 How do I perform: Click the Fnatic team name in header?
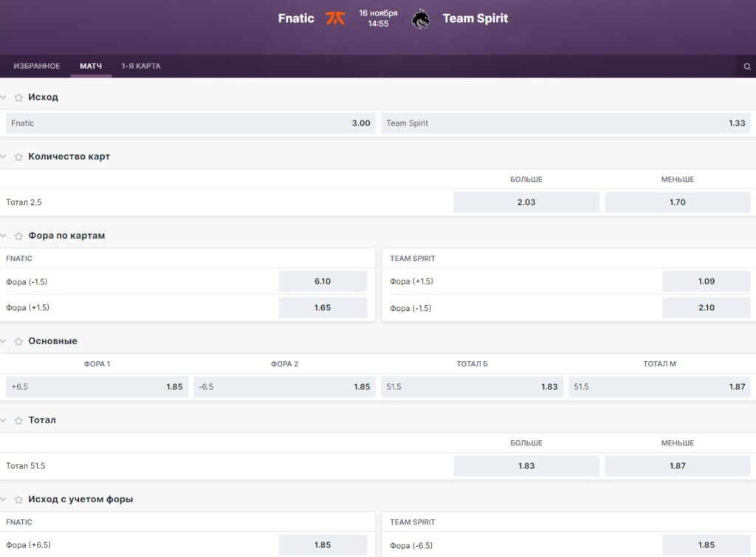click(x=296, y=18)
